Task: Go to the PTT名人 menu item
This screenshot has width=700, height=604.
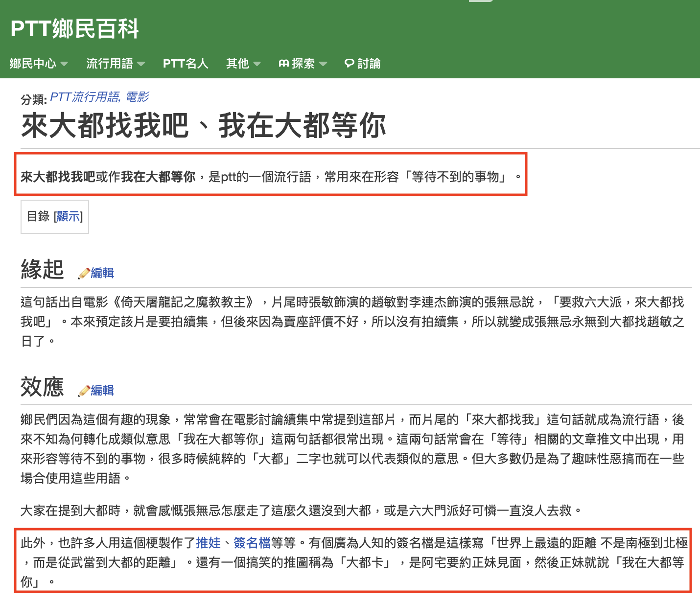Action: (186, 64)
